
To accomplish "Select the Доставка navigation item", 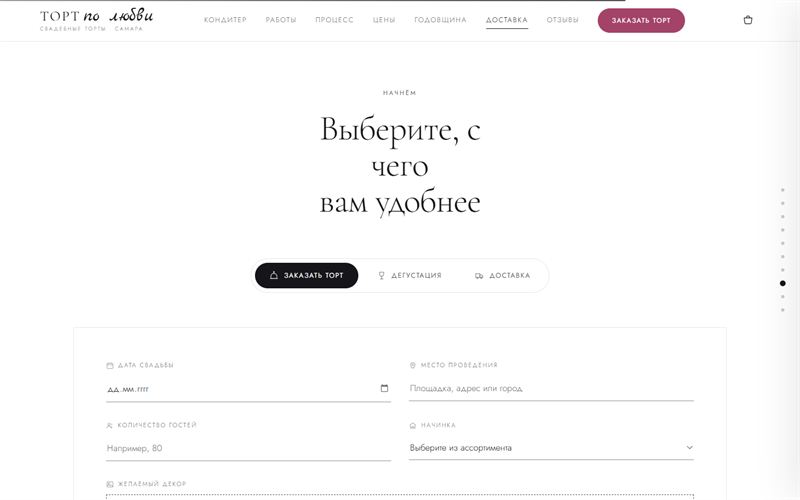I will [x=507, y=20].
